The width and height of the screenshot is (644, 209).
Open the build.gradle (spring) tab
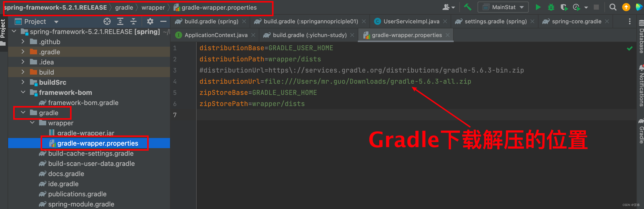coord(211,22)
